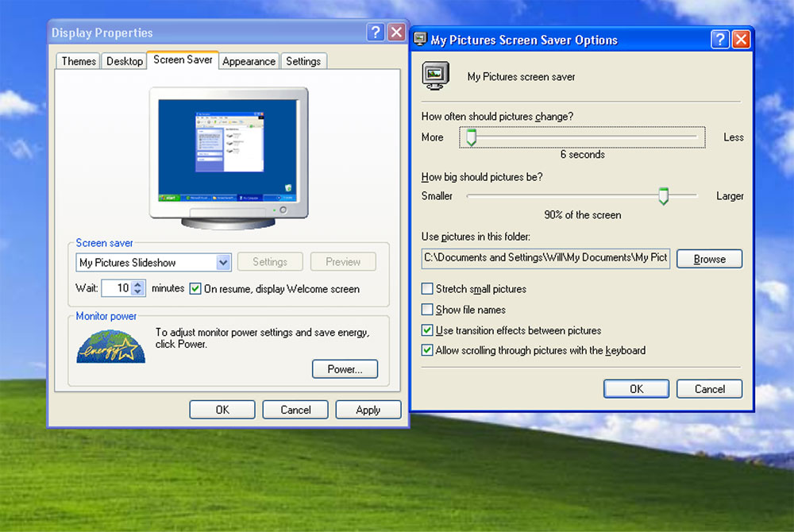
Task: Click the Preview button
Action: [343, 262]
